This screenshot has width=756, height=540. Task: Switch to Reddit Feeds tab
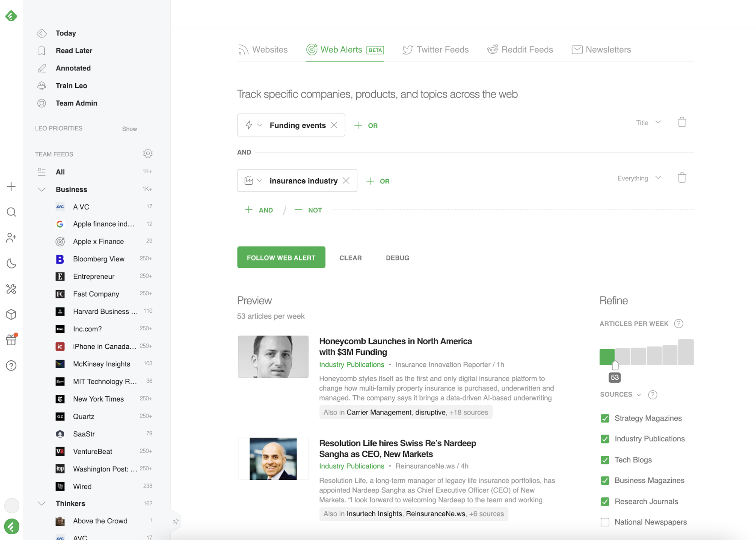pyautogui.click(x=520, y=50)
